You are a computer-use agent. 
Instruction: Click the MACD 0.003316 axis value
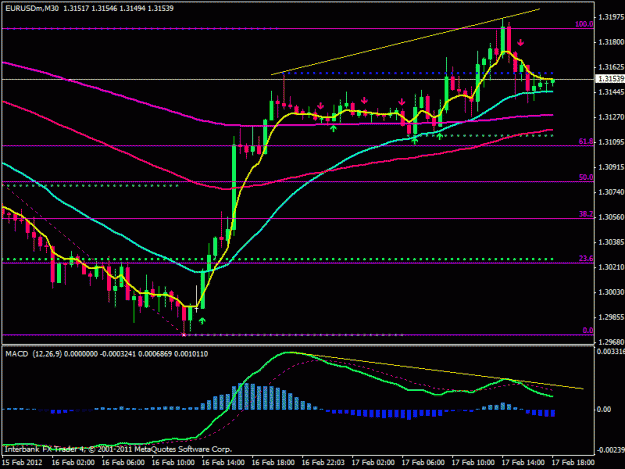[611, 351]
